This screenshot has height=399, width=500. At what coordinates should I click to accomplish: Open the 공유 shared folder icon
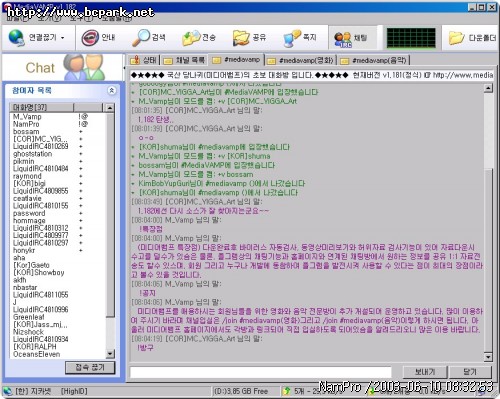click(241, 38)
